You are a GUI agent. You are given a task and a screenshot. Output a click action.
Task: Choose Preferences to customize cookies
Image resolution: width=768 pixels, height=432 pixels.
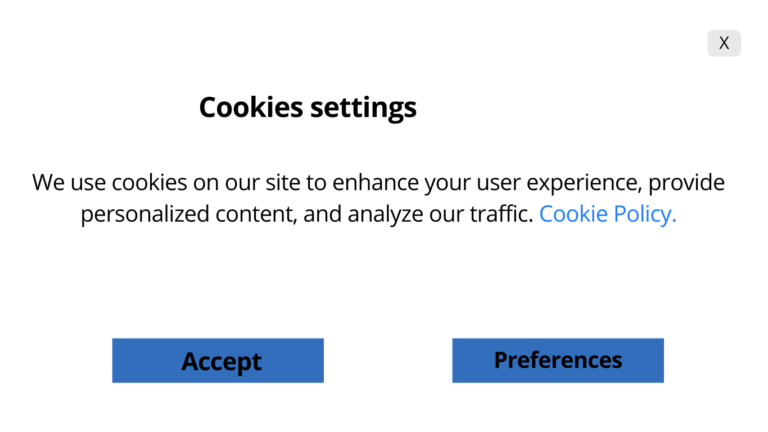(557, 360)
